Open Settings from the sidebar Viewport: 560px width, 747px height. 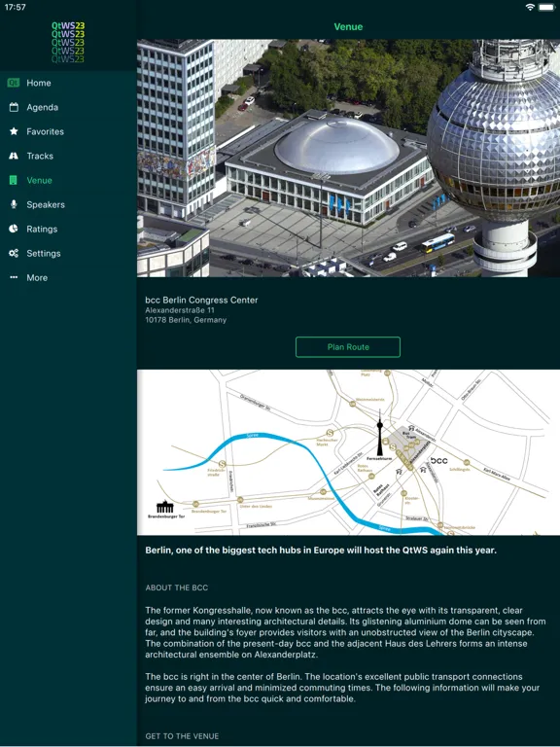pos(69,253)
